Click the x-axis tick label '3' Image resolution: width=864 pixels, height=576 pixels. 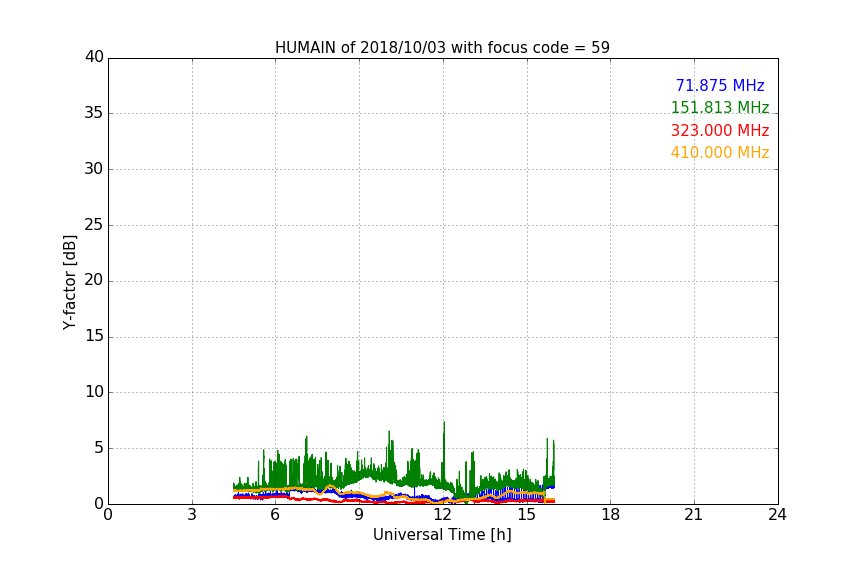(x=192, y=515)
